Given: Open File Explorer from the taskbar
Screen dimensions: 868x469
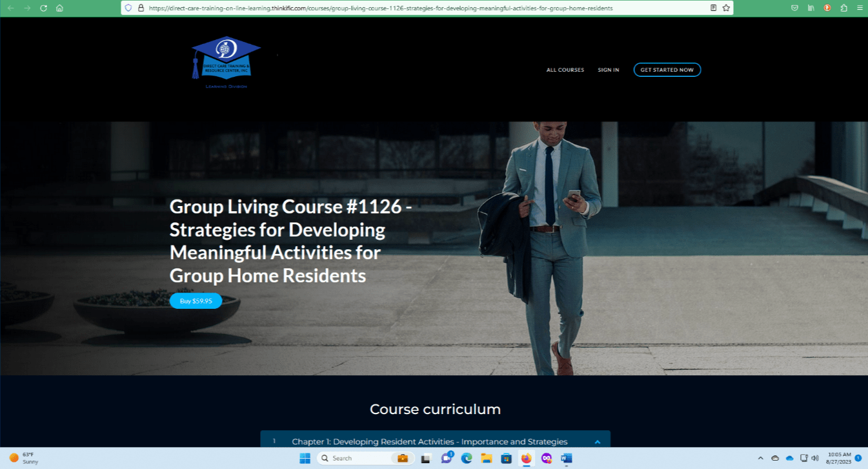Looking at the screenshot, I should tap(486, 458).
